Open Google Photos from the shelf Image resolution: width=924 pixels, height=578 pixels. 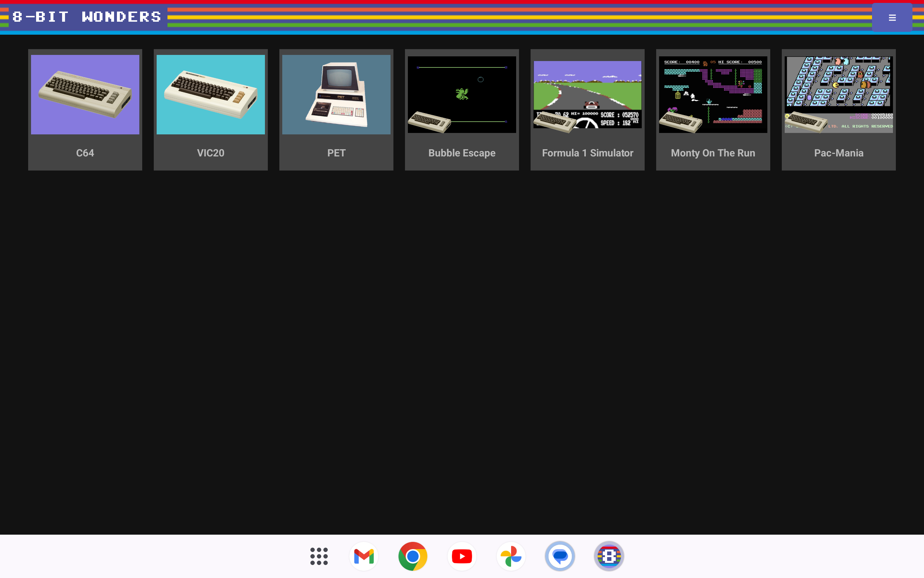click(511, 556)
